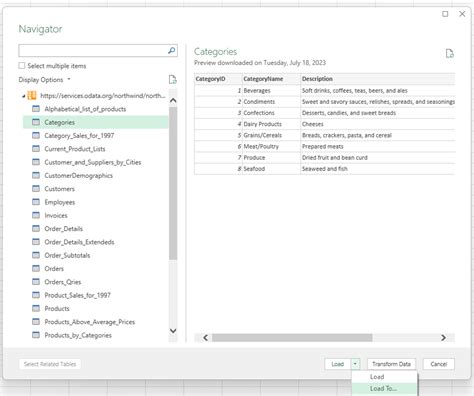The height and width of the screenshot is (396, 474).
Task: Click the CategoryID column header
Action: [218, 79]
